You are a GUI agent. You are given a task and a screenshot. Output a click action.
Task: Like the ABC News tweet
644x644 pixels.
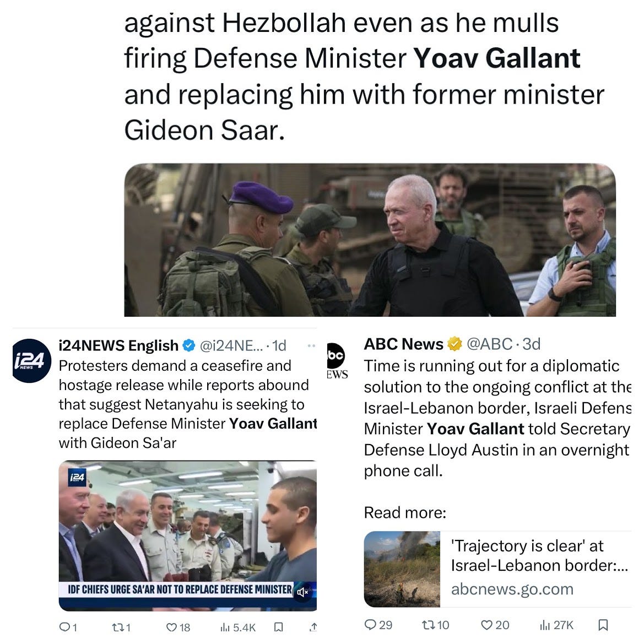(x=495, y=625)
